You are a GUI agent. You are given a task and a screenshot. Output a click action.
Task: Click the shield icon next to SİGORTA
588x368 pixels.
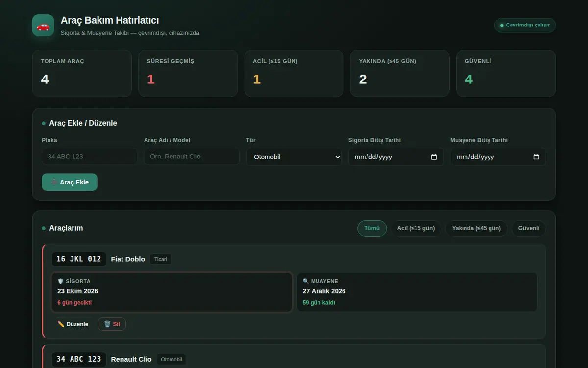(x=61, y=281)
